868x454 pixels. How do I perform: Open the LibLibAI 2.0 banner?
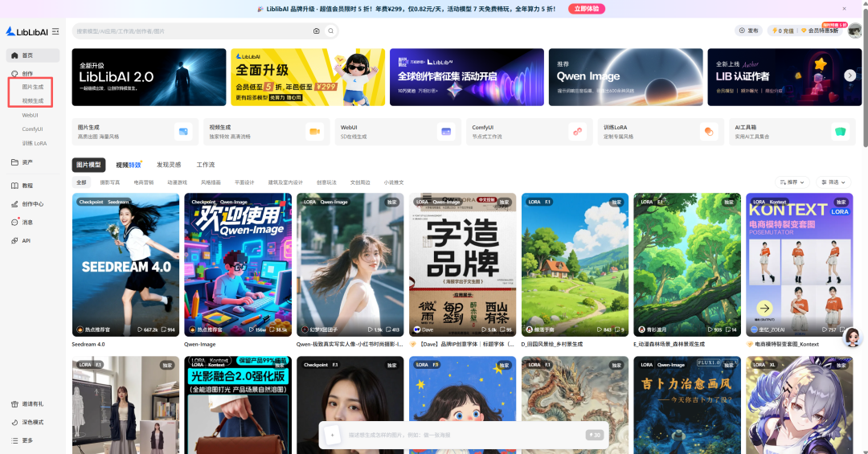point(149,77)
